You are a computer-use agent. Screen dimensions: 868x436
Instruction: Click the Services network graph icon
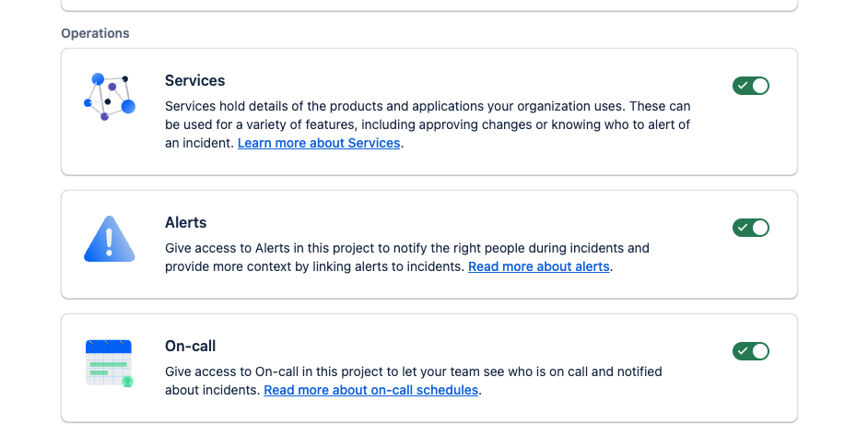coord(110,97)
